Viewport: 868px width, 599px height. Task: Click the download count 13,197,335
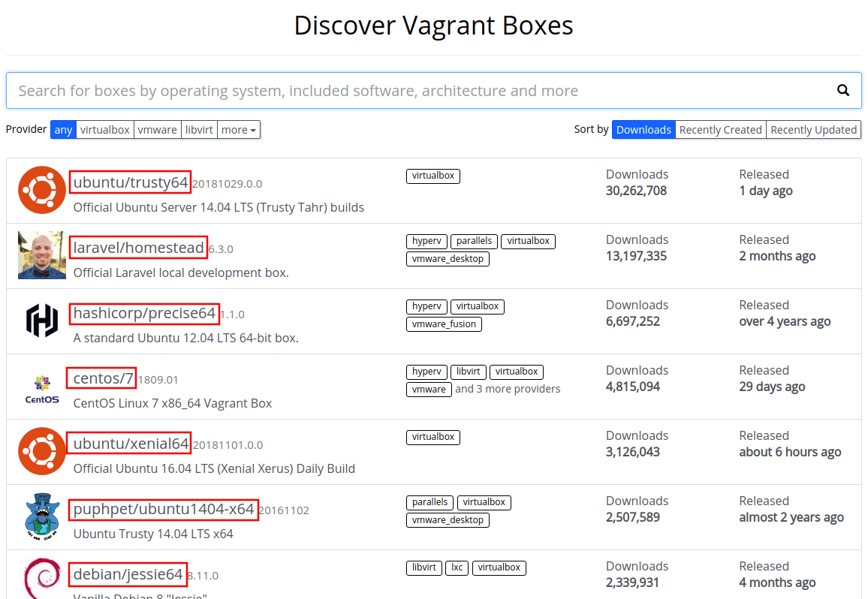click(636, 256)
